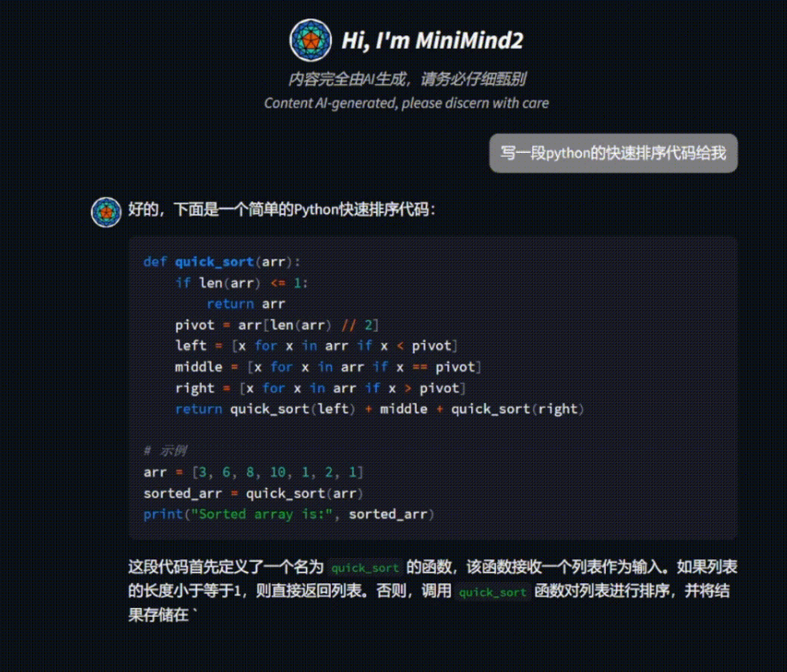Click the "arr = [3, 6, 8, 10, 1, 2, 1]" line

click(x=253, y=472)
